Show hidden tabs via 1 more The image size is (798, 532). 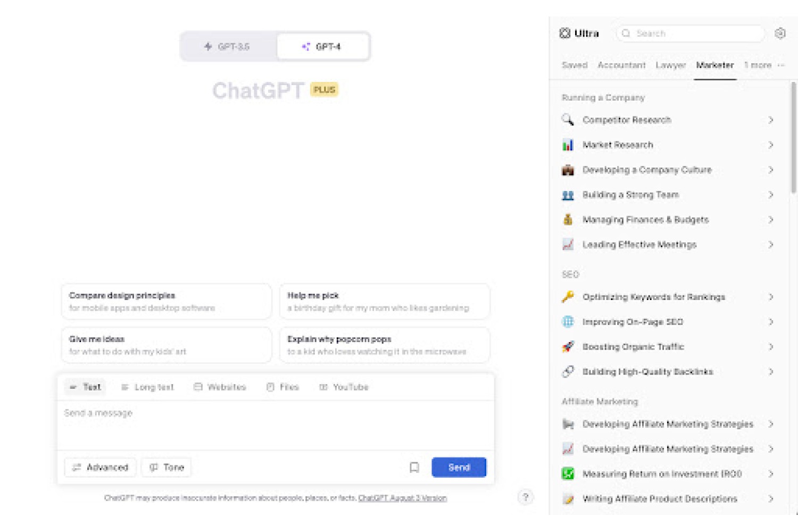(758, 65)
